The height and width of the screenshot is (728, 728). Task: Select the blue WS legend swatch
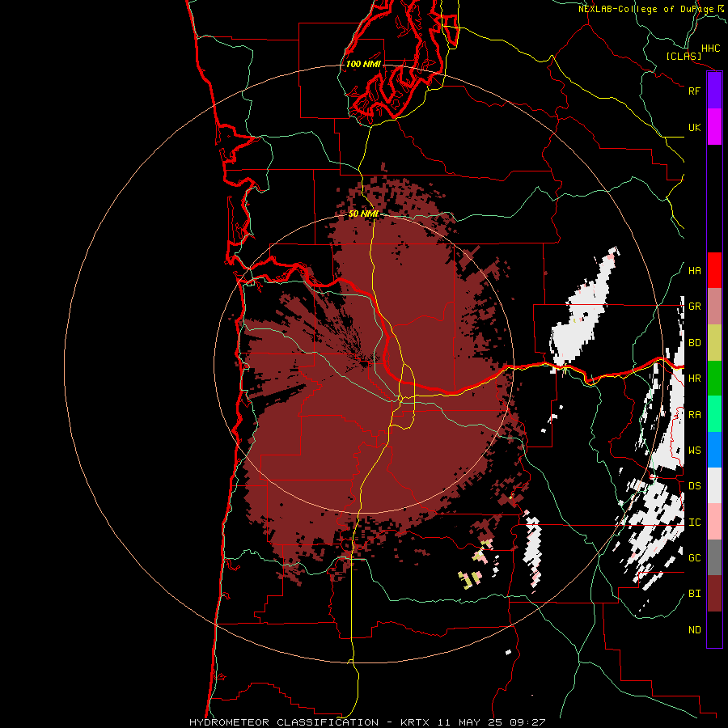click(x=714, y=450)
